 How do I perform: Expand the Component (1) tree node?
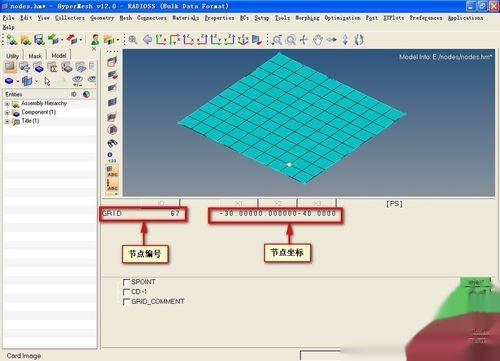point(7,113)
